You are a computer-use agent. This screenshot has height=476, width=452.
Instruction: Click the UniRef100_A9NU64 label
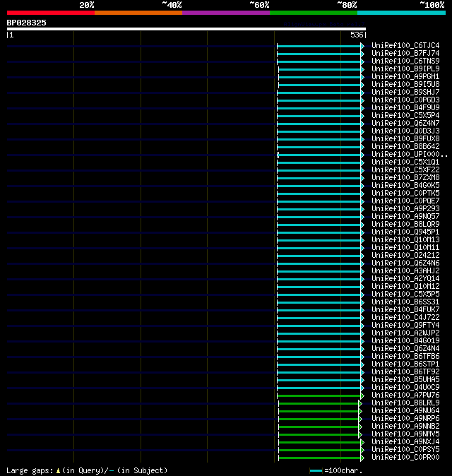405,411
